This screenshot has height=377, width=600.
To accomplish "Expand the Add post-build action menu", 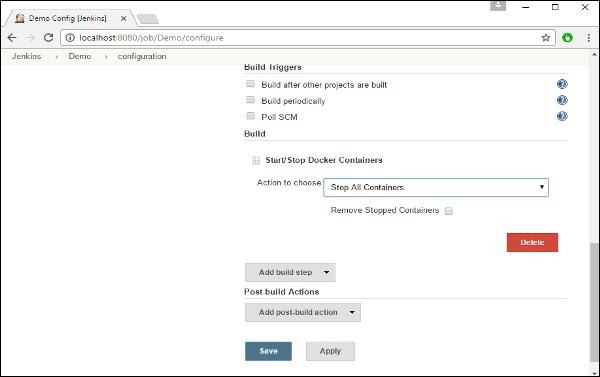I will (x=303, y=312).
